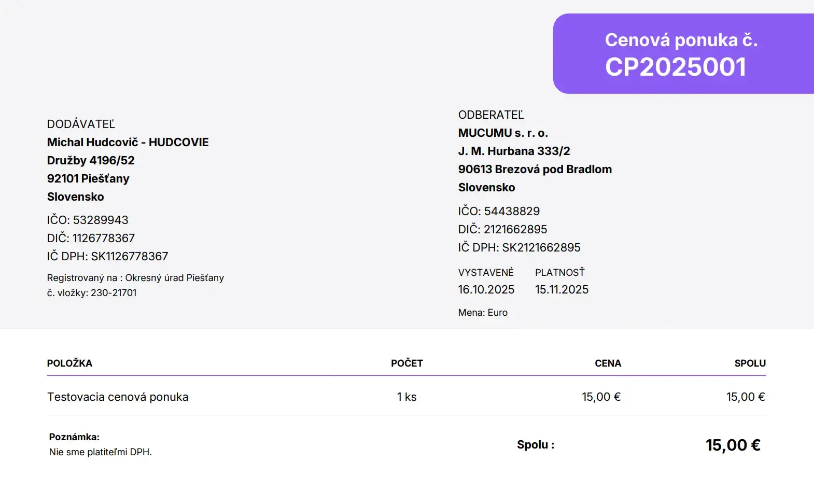Viewport: 814px width, 504px height.
Task: Click supplier name Michal Hudcovič - HUDCOVIE
Action: tap(128, 142)
